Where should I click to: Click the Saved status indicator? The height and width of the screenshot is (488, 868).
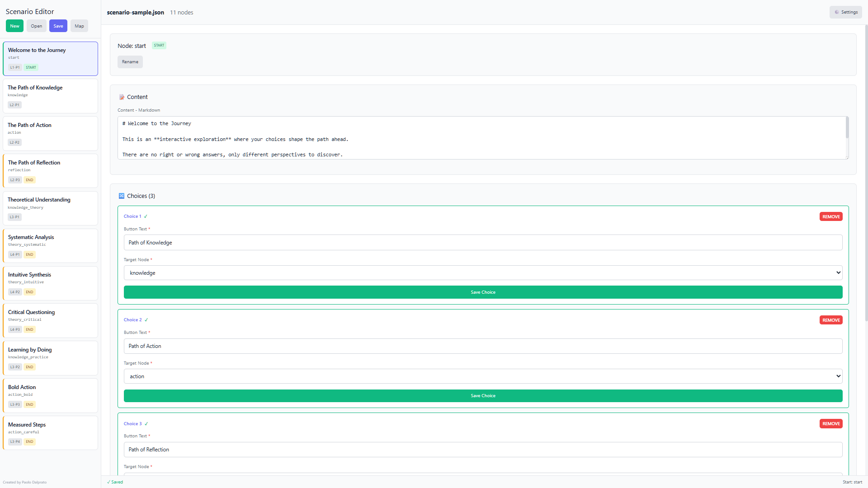click(115, 482)
